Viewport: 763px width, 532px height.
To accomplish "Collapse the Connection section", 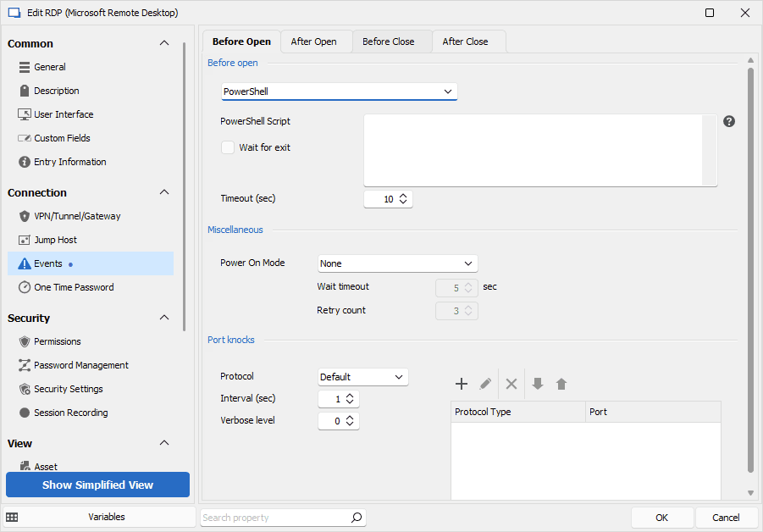I will pyautogui.click(x=164, y=192).
